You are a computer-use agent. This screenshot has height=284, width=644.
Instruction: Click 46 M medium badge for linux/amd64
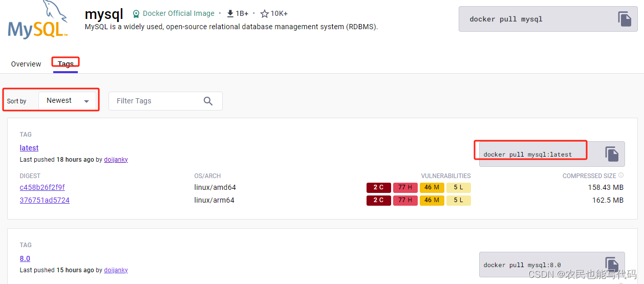pos(432,187)
